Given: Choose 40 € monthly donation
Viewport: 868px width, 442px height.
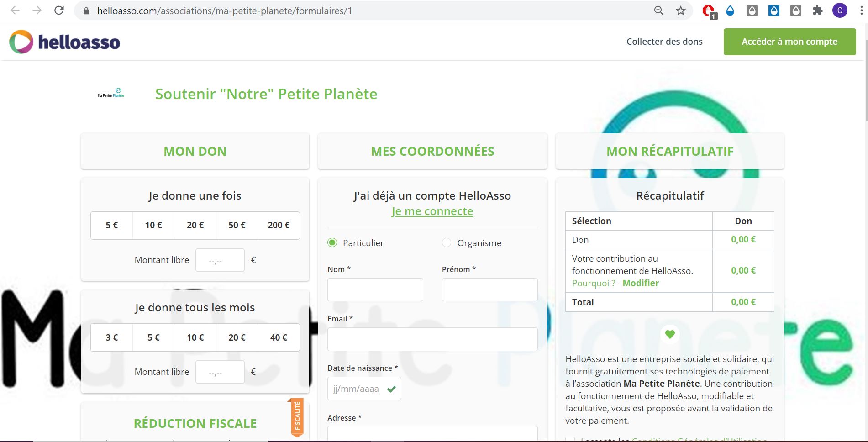Looking at the screenshot, I should pyautogui.click(x=279, y=337).
